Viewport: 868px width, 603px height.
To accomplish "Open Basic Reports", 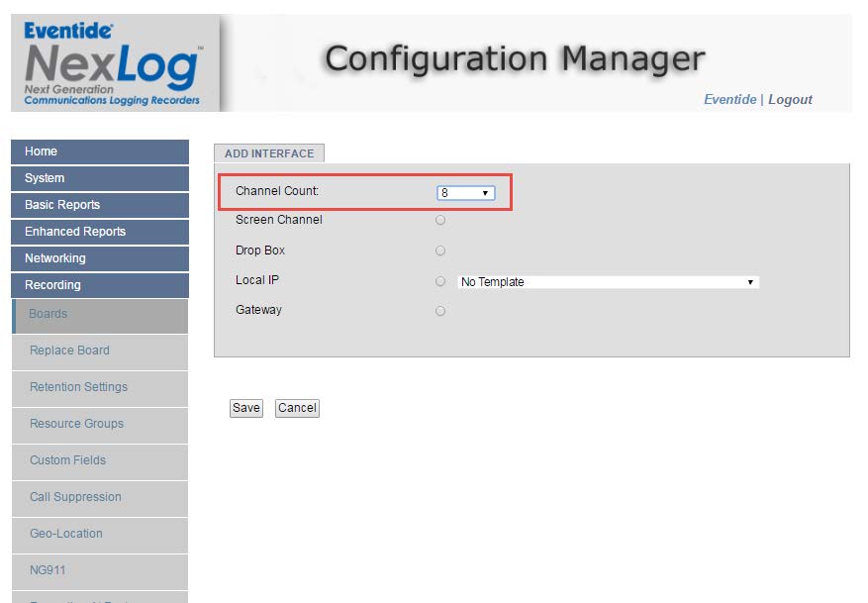I will (x=99, y=205).
